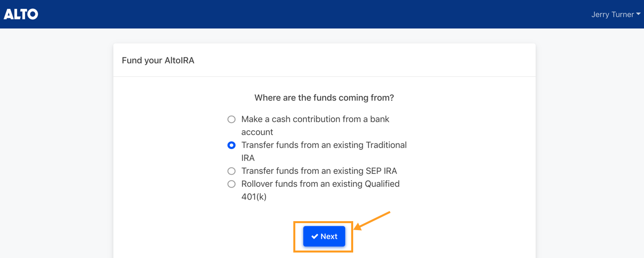Choose the Qualified 401(k) rollover radio button
The image size is (644, 258).
pos(231,184)
